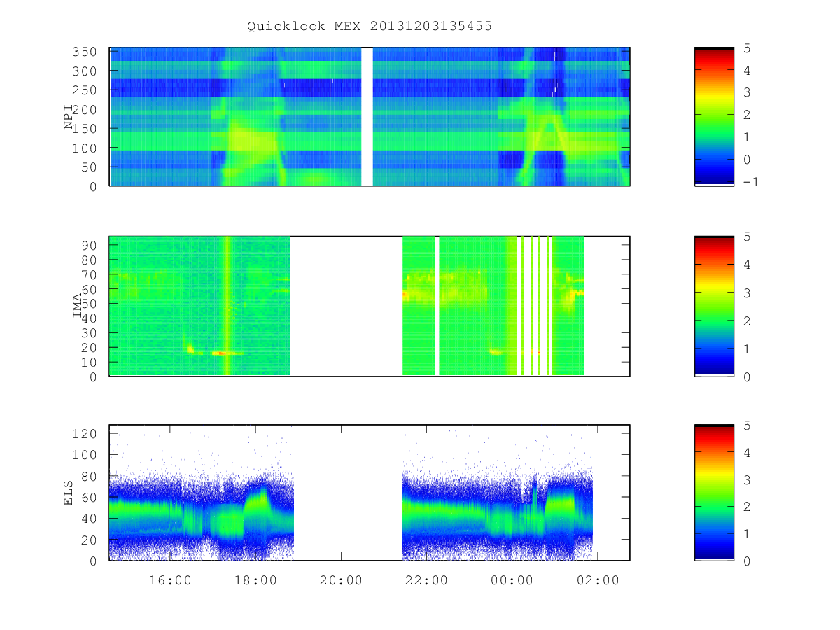Click the ELS panel color bar
This screenshot has width=840, height=630.
pos(714,492)
